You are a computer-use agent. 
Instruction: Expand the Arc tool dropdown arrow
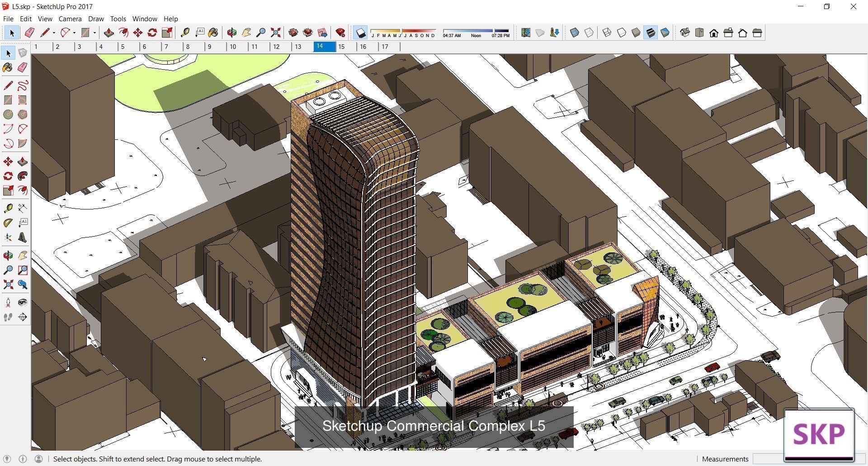tap(74, 33)
